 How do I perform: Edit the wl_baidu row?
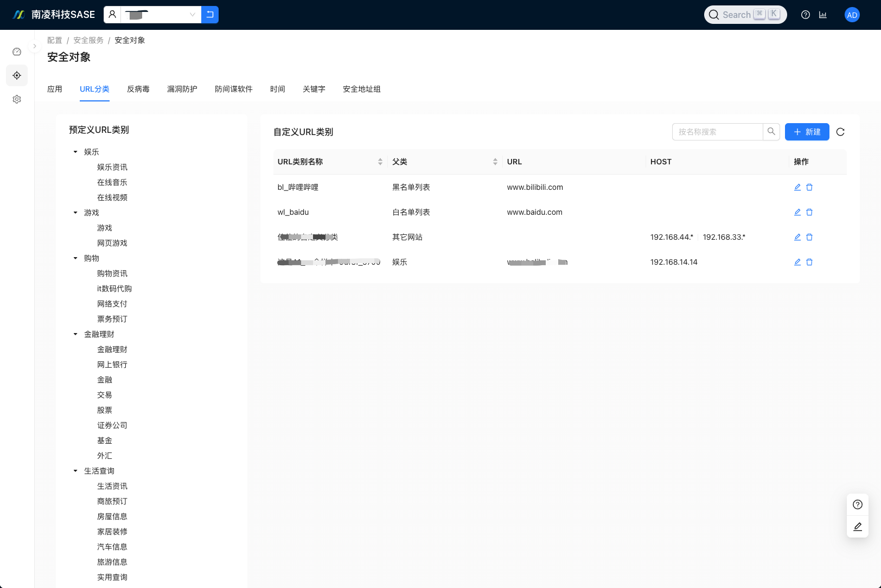click(x=797, y=212)
